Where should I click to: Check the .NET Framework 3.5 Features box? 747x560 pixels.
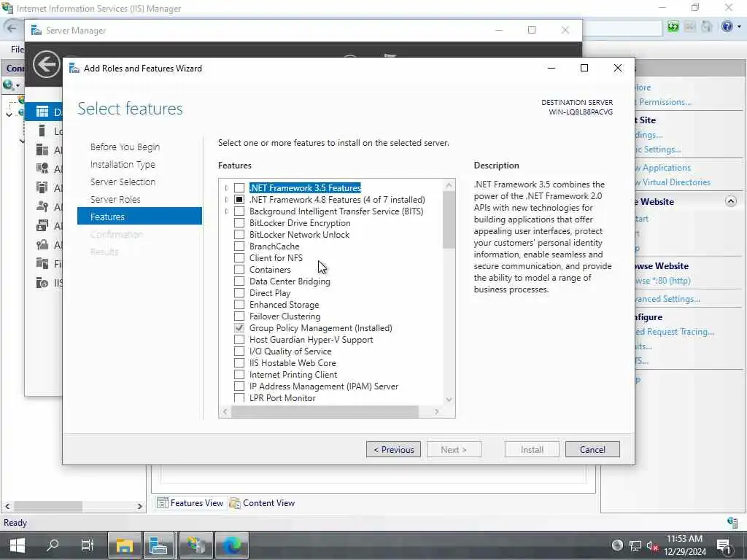[239, 187]
